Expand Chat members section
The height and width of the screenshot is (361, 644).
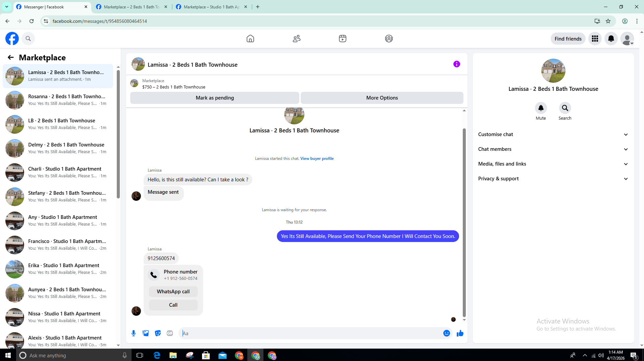click(x=553, y=149)
